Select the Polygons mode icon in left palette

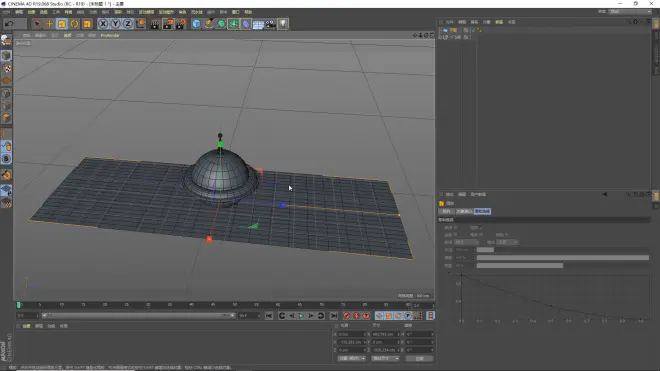[x=6, y=118]
